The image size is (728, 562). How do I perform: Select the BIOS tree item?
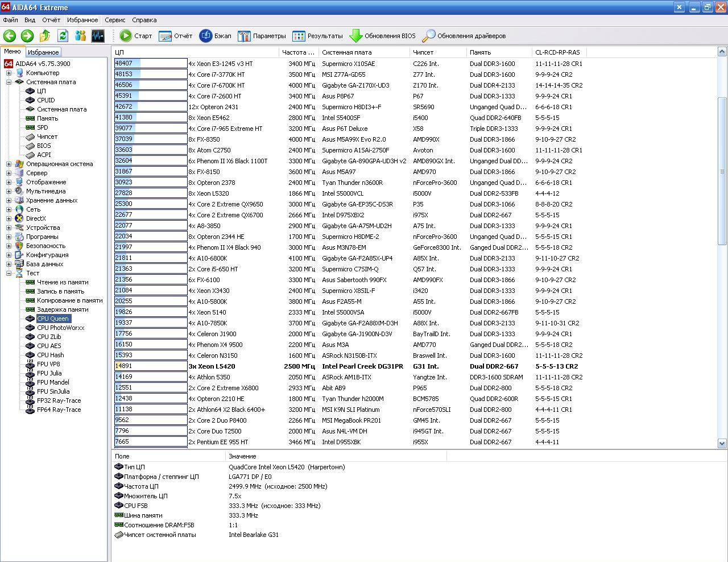[x=44, y=146]
